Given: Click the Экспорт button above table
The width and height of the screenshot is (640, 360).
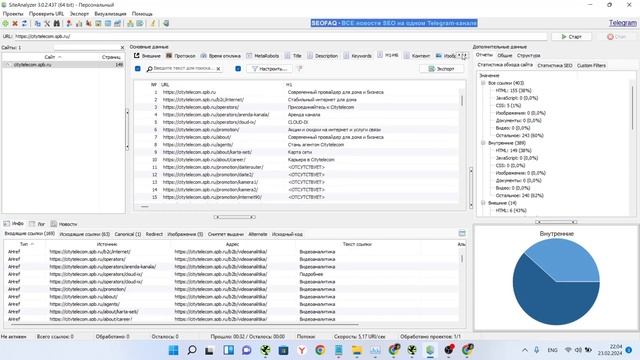Looking at the screenshot, I should tap(441, 69).
